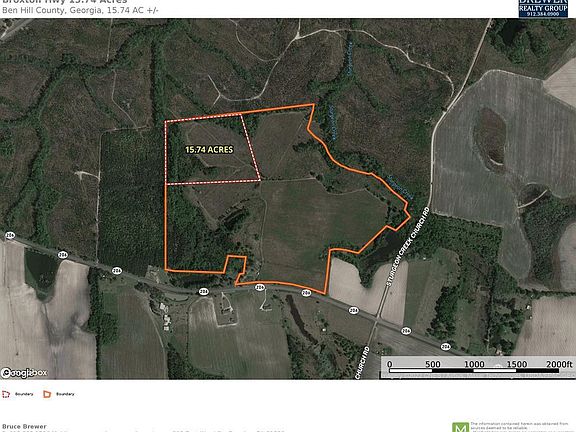Open the Bruce Brewer agent name
Screen dimensions: 576x432
tap(24, 426)
